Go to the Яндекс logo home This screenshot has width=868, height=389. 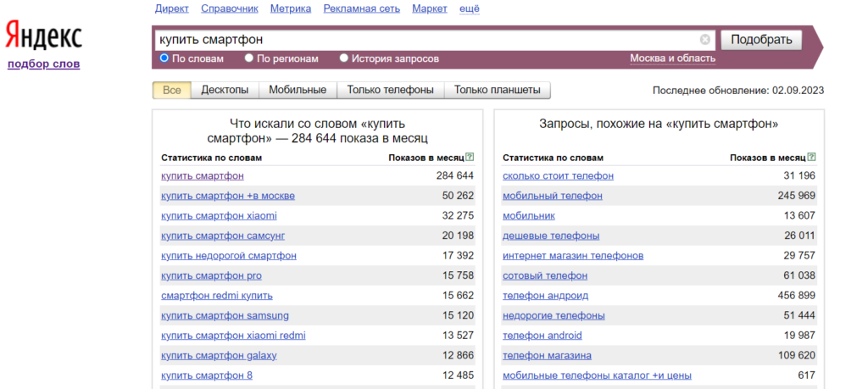pyautogui.click(x=44, y=36)
